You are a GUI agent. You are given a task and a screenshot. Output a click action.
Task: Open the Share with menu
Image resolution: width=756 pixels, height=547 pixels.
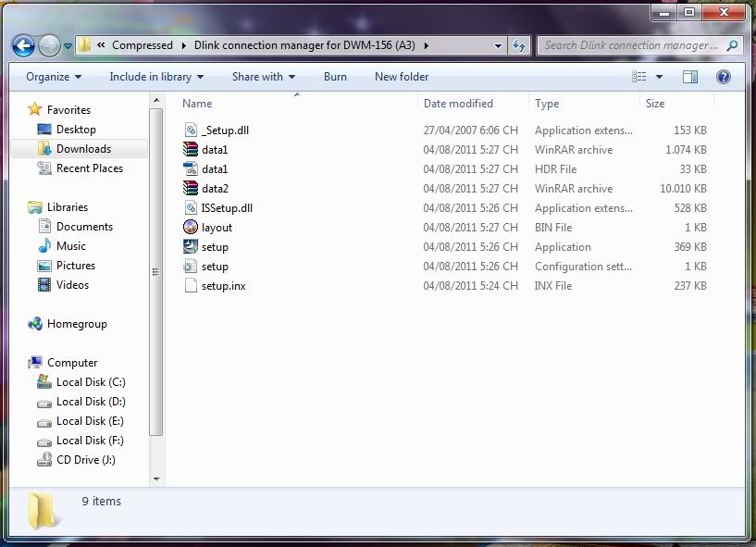(263, 77)
